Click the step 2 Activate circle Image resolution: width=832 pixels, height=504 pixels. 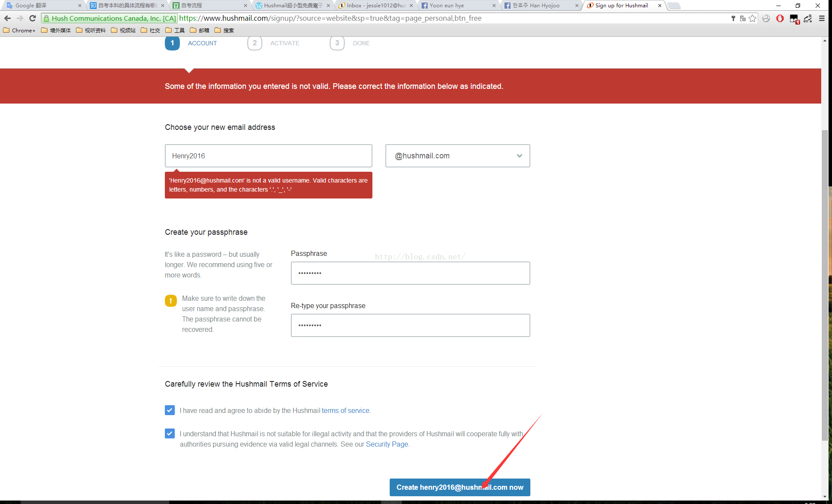255,43
